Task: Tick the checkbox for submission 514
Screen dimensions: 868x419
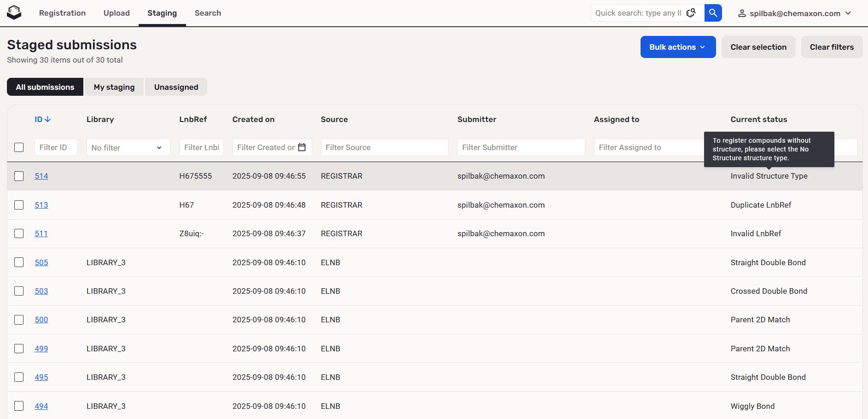Action: (x=19, y=176)
